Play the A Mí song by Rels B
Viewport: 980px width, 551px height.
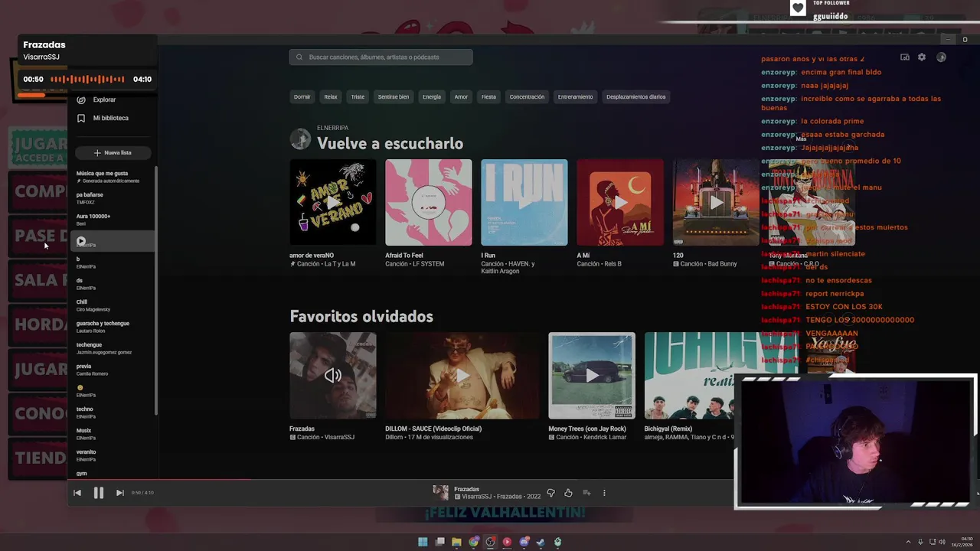click(620, 202)
